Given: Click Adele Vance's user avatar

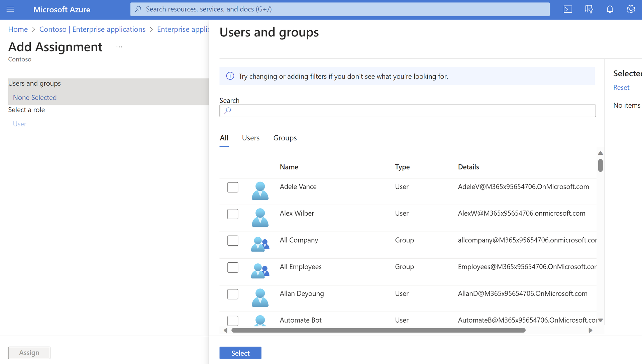Looking at the screenshot, I should pyautogui.click(x=260, y=191).
